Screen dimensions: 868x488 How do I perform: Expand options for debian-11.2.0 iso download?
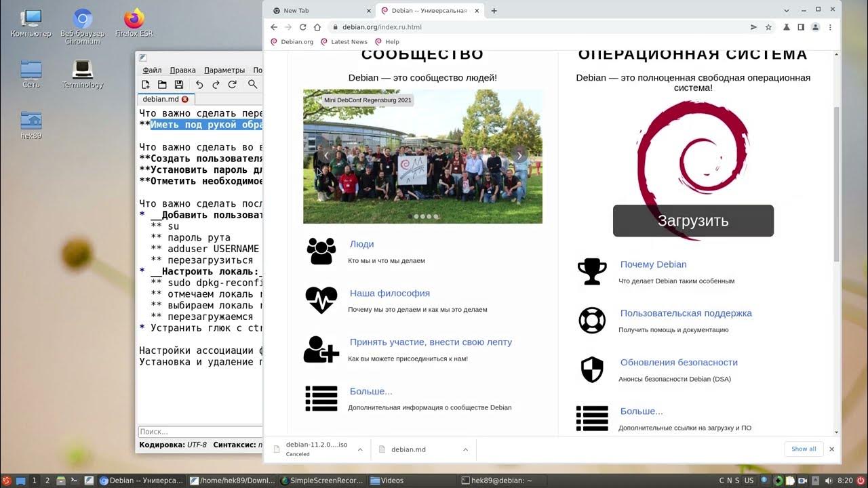(359, 449)
